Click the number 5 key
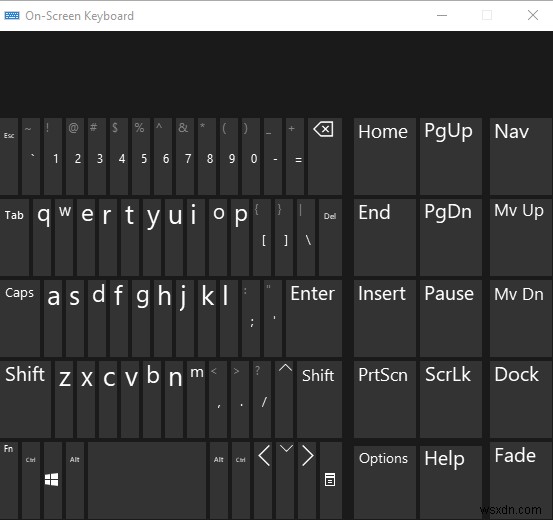The width and height of the screenshot is (553, 520). click(141, 156)
